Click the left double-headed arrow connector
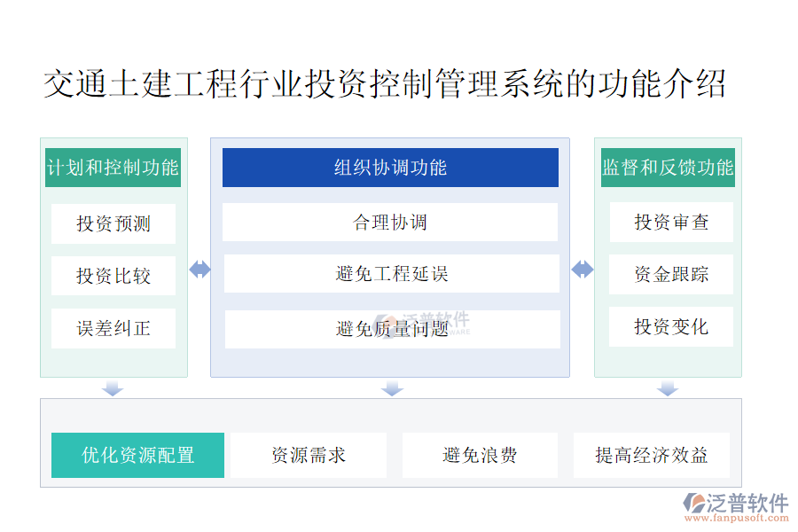 (x=199, y=270)
